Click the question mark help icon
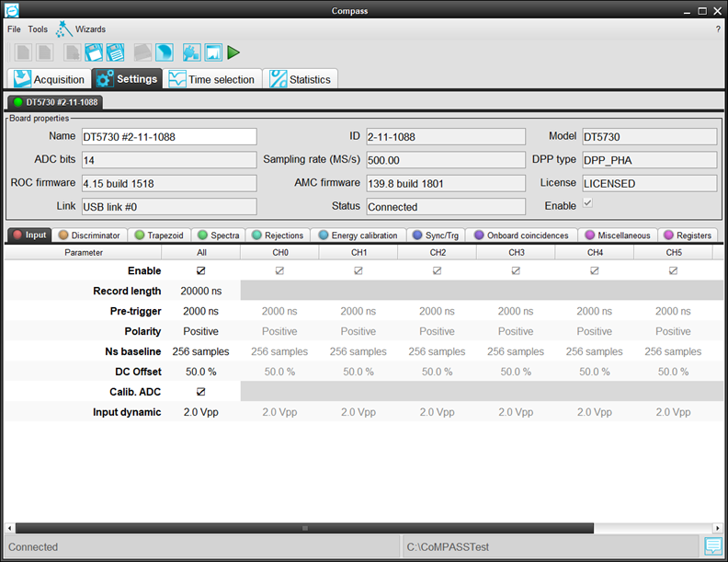This screenshot has width=728, height=562. point(718,29)
